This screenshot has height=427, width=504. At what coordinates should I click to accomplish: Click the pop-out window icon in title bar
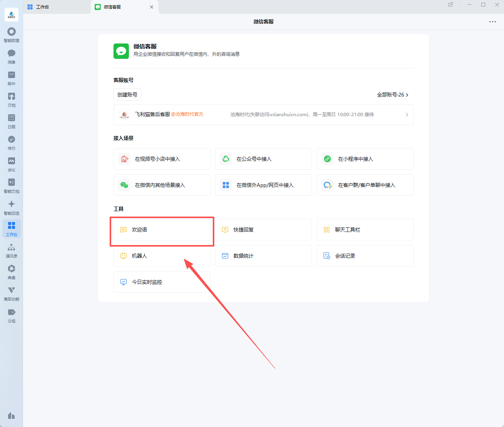pos(451,5)
